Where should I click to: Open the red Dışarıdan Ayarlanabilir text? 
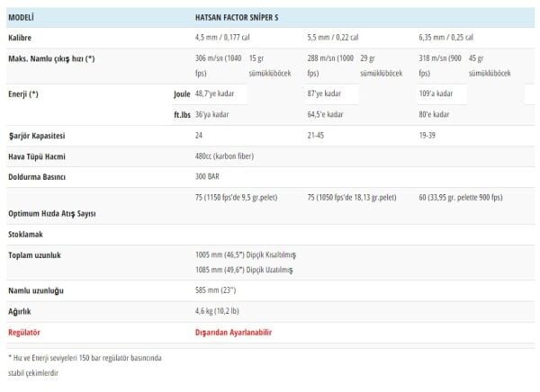[x=233, y=331]
